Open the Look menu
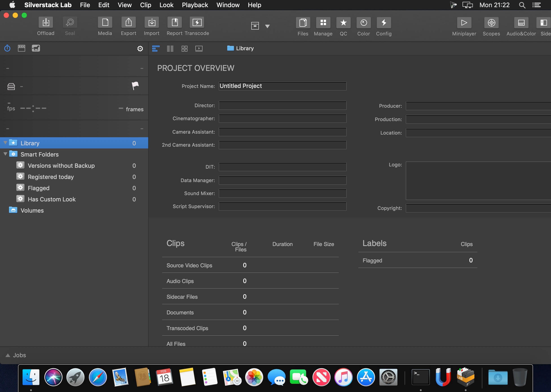 tap(166, 5)
